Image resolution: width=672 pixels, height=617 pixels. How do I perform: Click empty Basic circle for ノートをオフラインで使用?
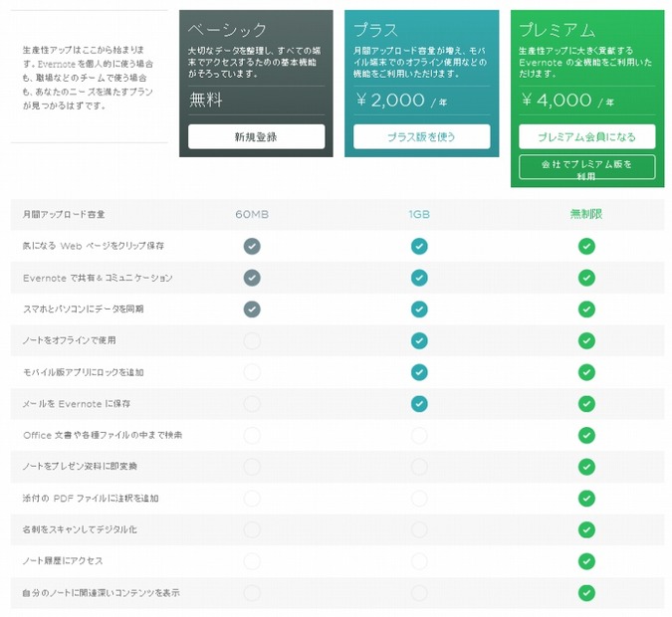(x=252, y=340)
